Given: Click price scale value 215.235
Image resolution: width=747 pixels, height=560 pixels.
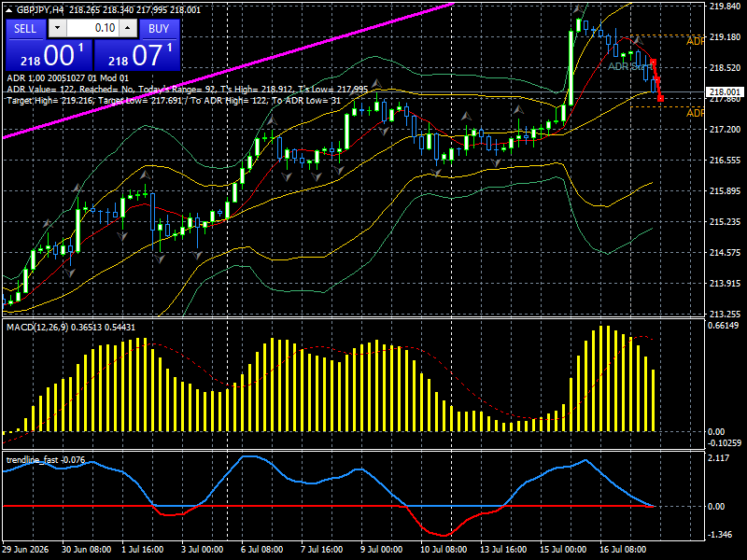Looking at the screenshot, I should point(725,222).
